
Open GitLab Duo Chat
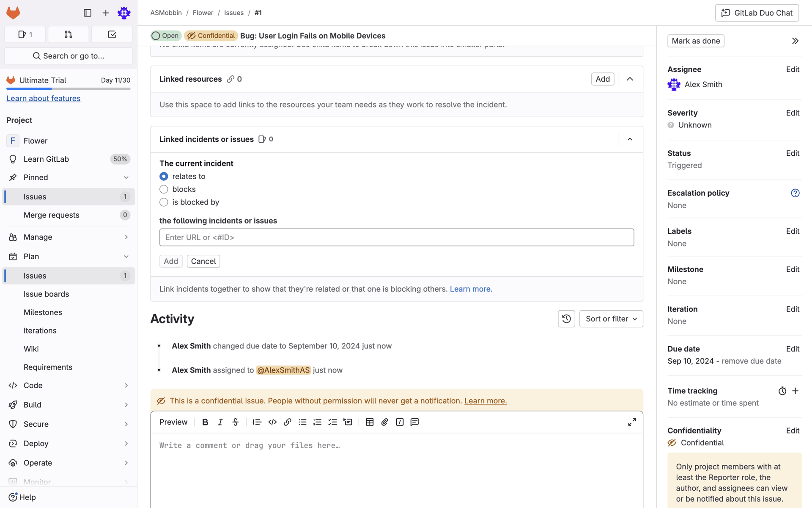(x=757, y=13)
